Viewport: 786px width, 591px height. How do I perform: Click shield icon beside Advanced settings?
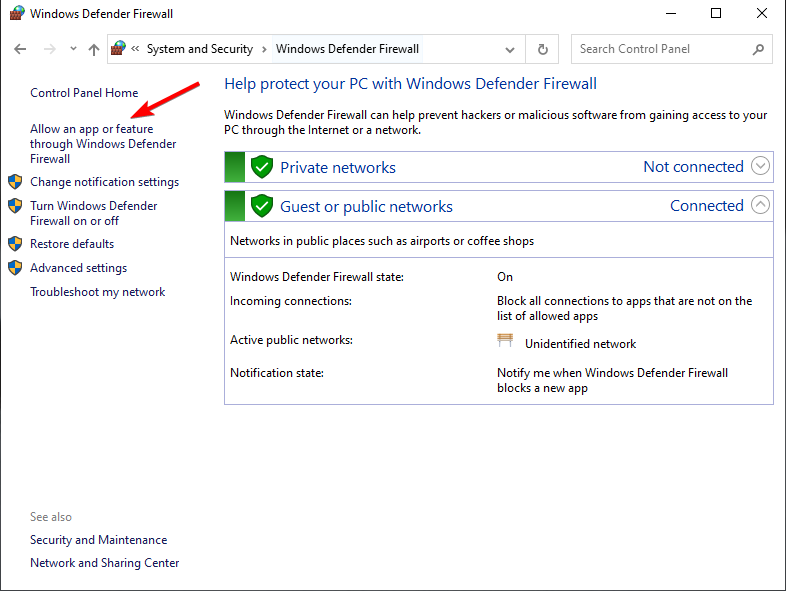[x=15, y=268]
